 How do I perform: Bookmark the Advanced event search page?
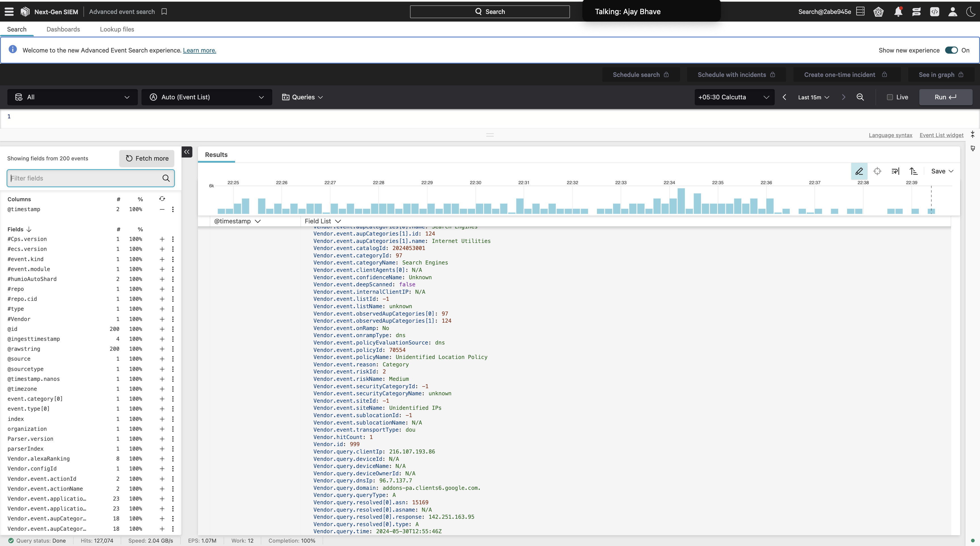point(164,12)
